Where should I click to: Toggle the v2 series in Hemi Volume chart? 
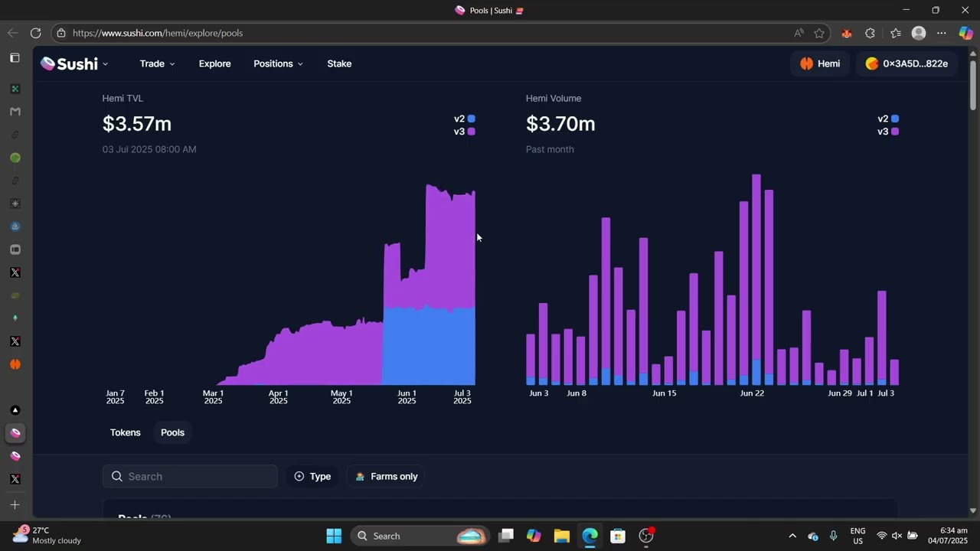pos(888,119)
